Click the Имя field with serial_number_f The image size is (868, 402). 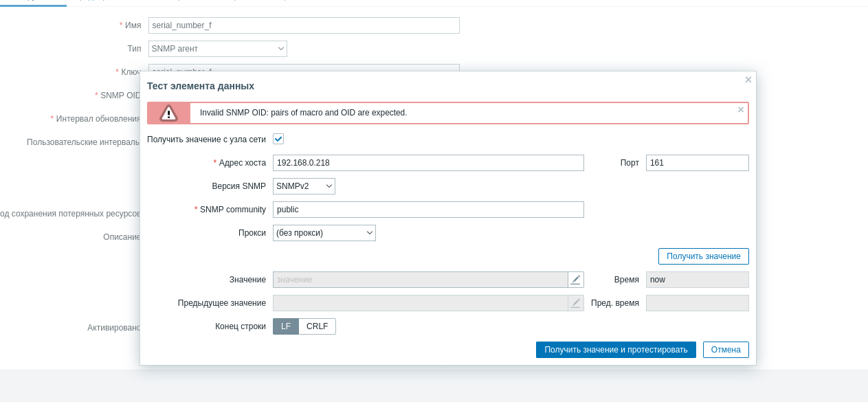coord(303,25)
